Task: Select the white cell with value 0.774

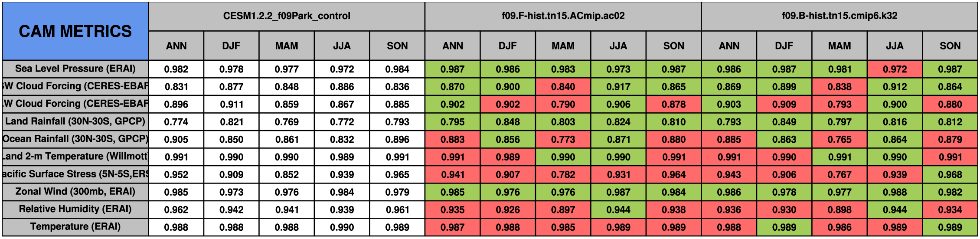Action: coord(176,122)
